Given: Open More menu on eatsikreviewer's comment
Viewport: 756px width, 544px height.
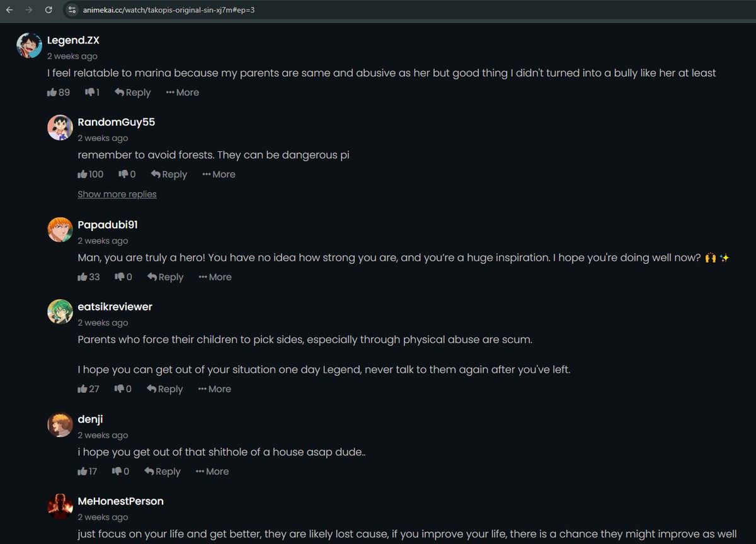Looking at the screenshot, I should pos(215,389).
